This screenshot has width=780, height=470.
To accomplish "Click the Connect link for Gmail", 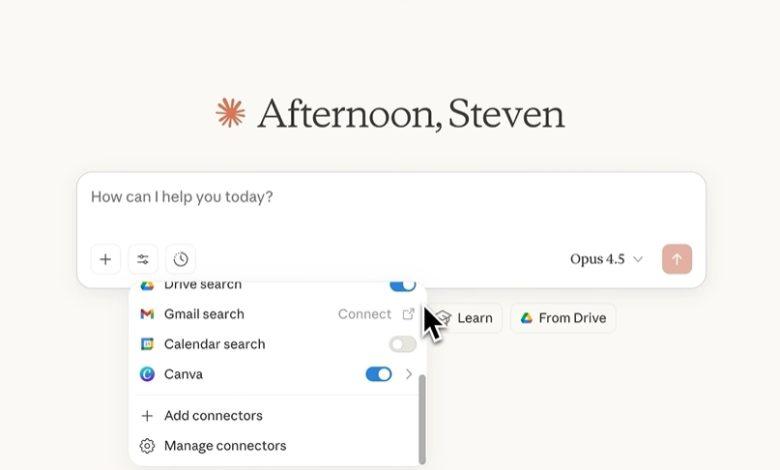I will point(365,314).
